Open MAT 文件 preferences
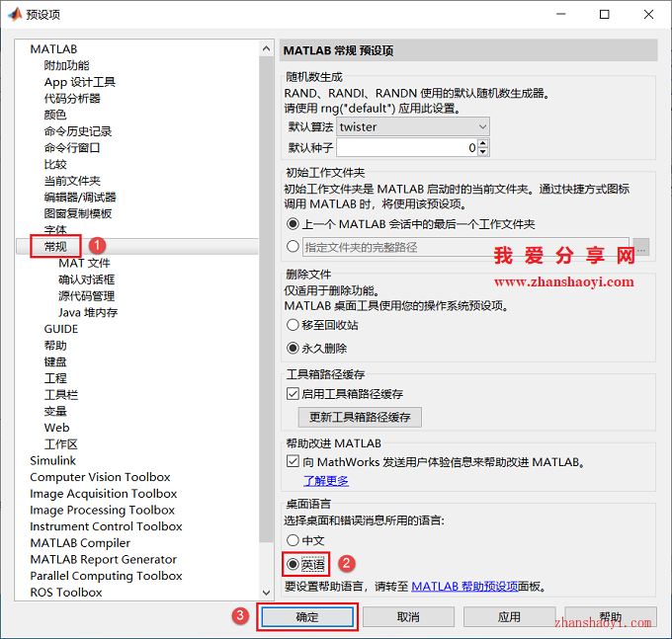This screenshot has height=639, width=672. tap(84, 263)
